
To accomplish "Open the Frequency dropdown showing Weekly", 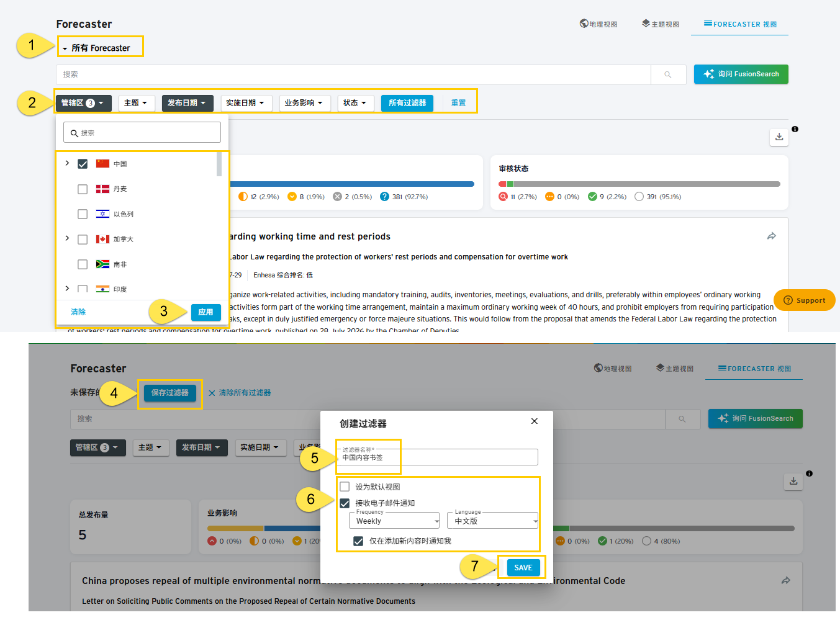I will tap(394, 521).
